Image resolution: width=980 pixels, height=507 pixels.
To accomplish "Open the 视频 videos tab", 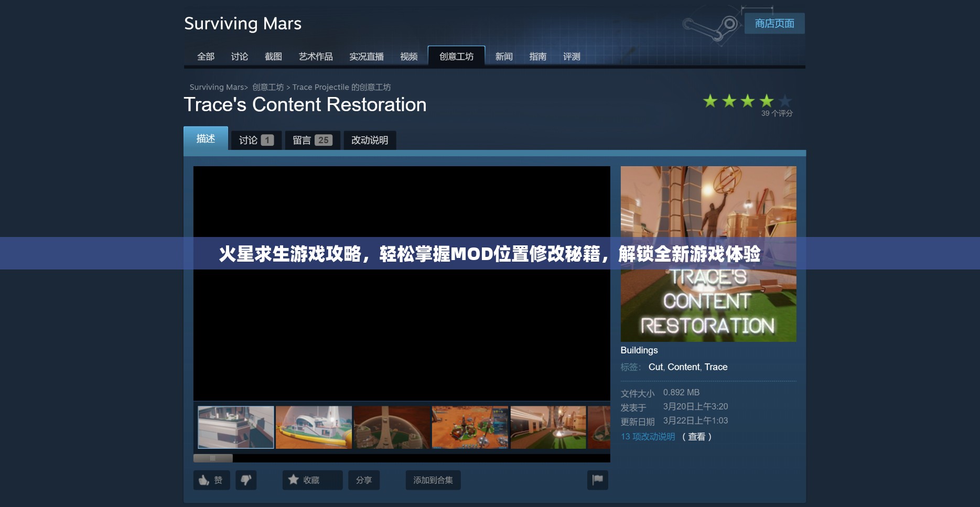I will [x=409, y=57].
